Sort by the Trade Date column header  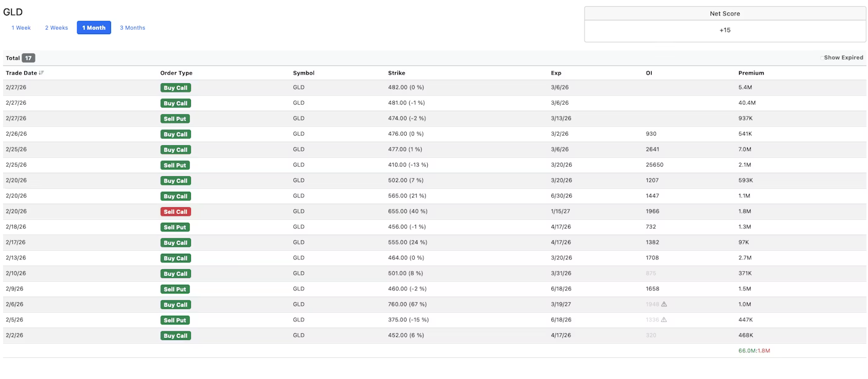[x=22, y=73]
